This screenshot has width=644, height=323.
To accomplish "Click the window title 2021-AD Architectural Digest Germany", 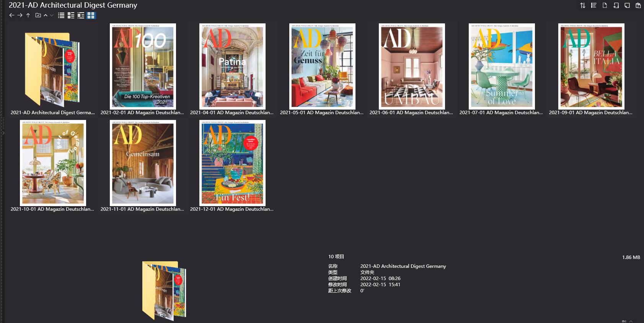I will pos(73,5).
